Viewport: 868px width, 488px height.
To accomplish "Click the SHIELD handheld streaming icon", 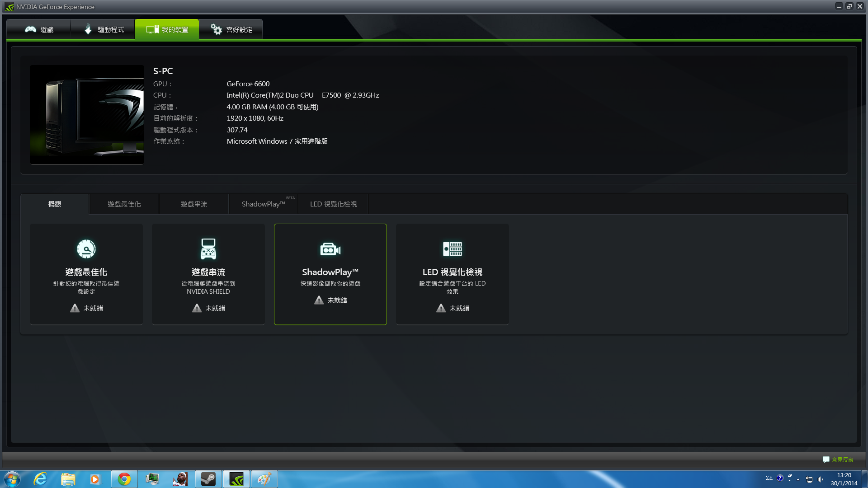I will [x=208, y=249].
